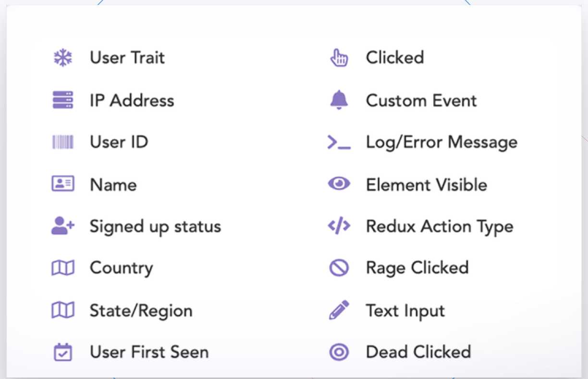Select the bell icon for Custom Event
Image resolution: width=588 pixels, height=379 pixels.
point(339,100)
